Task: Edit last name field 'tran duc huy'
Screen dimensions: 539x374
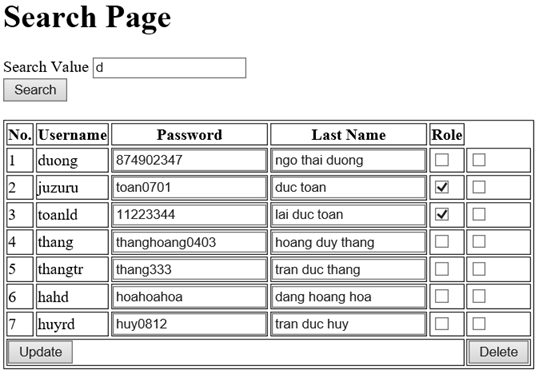Action: tap(349, 324)
